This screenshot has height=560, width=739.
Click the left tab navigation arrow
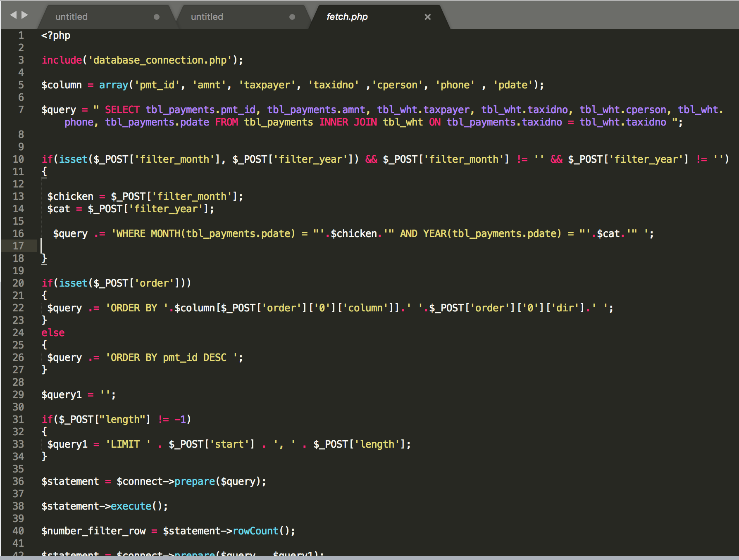coord(13,15)
